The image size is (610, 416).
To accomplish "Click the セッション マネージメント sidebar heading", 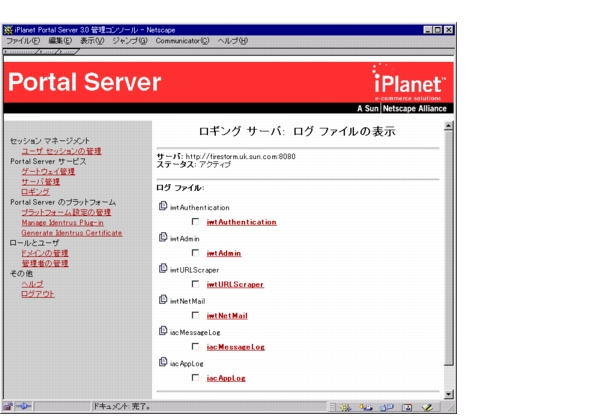I will pos(49,140).
